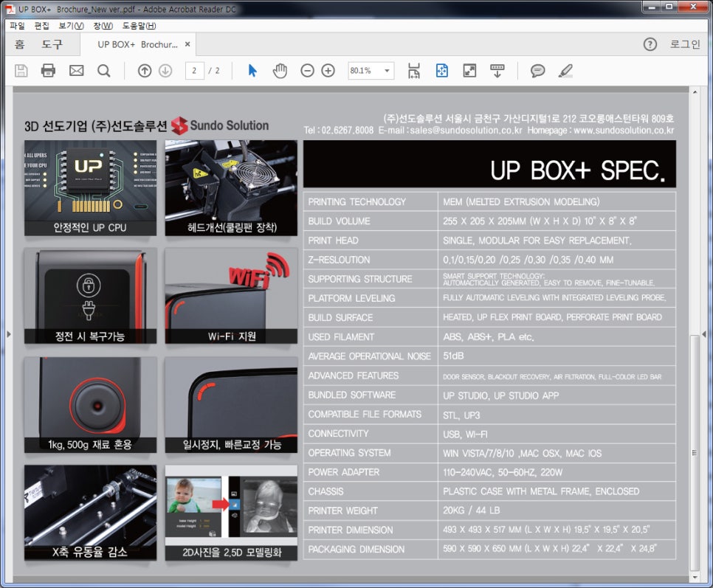Zoom in with plus icon

[328, 71]
